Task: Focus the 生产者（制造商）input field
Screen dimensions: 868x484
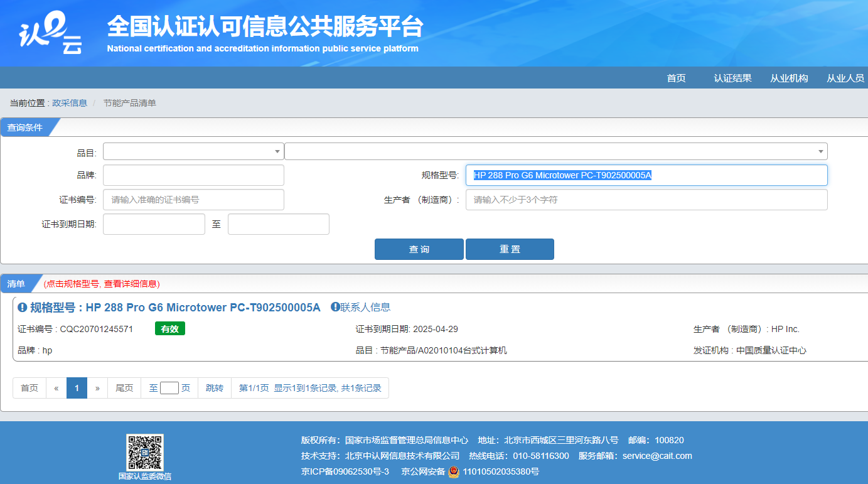Action: pyautogui.click(x=646, y=200)
